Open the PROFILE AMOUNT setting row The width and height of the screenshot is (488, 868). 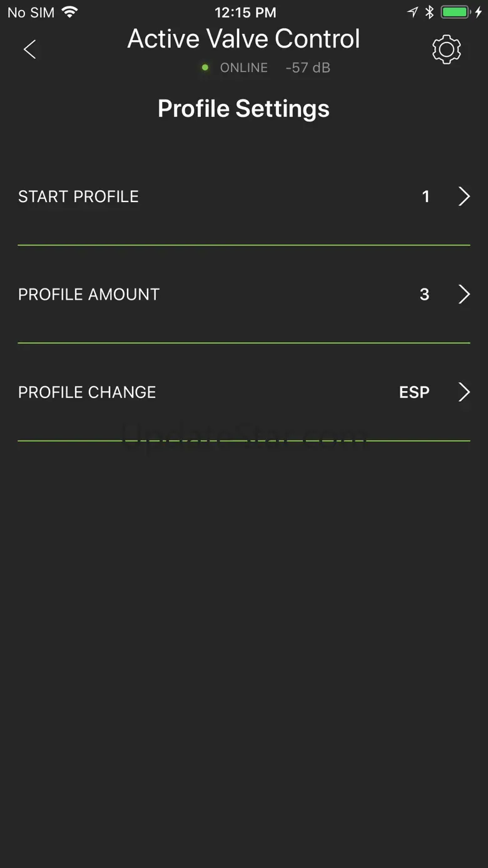[x=89, y=294]
